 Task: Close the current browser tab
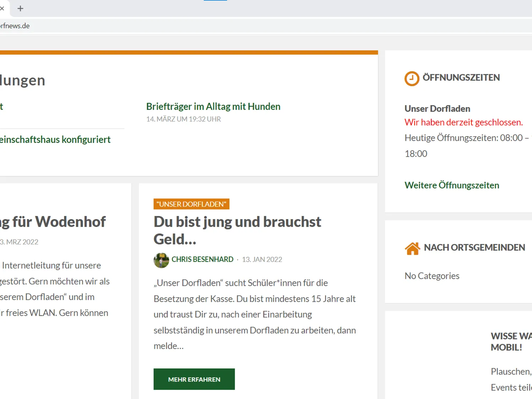click(2, 9)
